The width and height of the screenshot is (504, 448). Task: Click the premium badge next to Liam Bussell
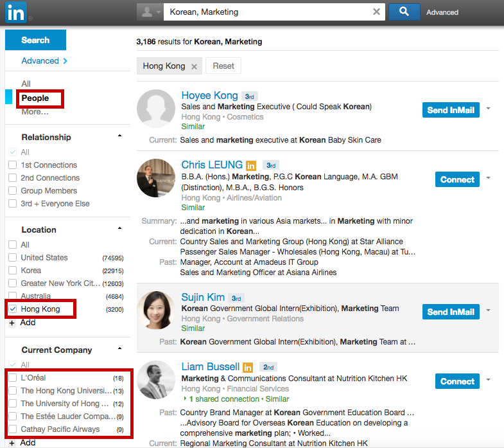click(248, 367)
